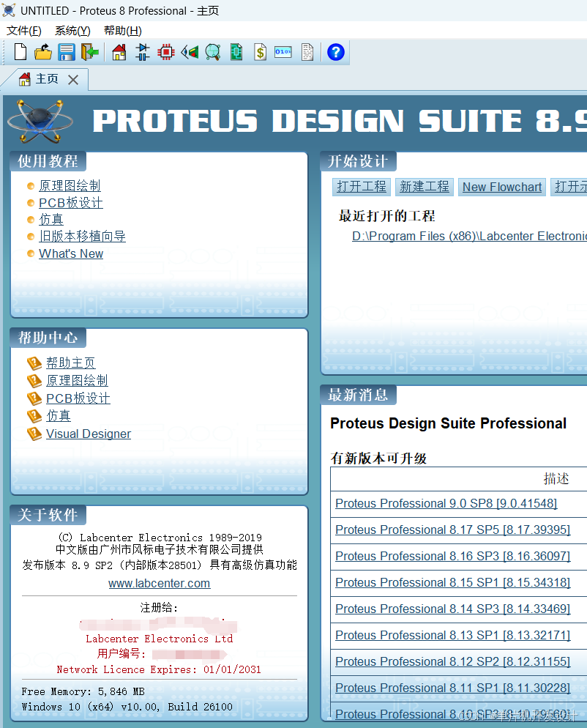Click the book icon beside 帮助主页
Screen dimensions: 587x728
pyautogui.click(x=34, y=363)
